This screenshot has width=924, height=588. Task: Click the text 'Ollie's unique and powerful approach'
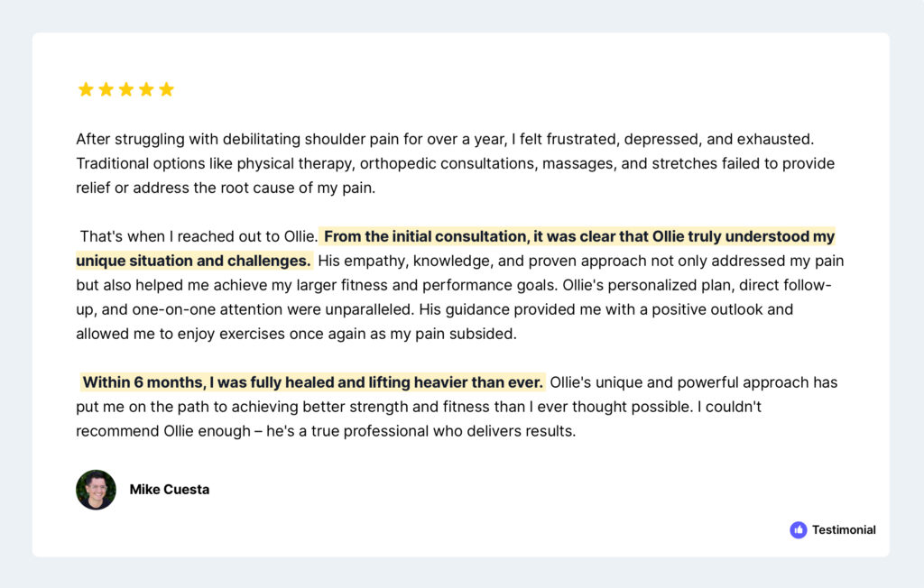pos(690,382)
